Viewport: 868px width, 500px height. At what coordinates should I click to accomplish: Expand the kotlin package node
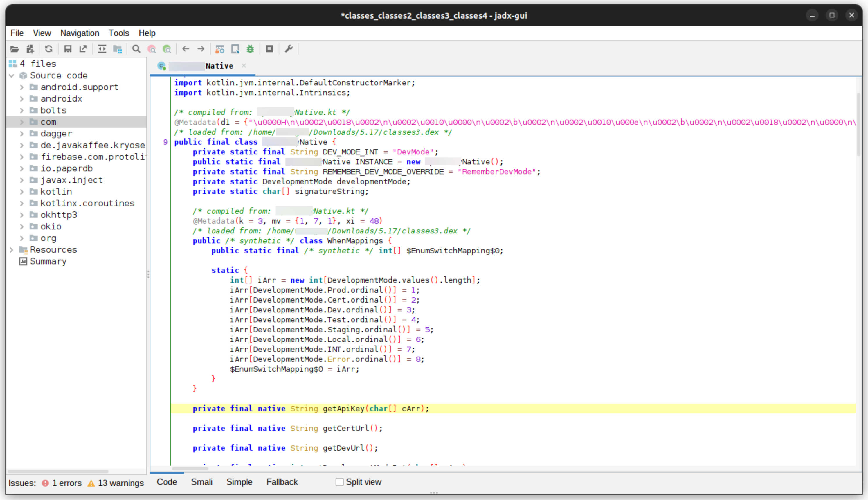click(x=22, y=192)
